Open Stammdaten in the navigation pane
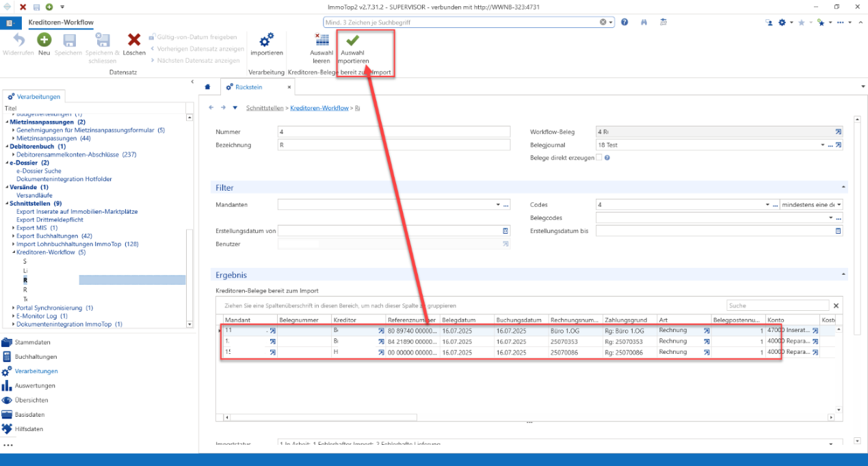The image size is (868, 466). [36, 342]
